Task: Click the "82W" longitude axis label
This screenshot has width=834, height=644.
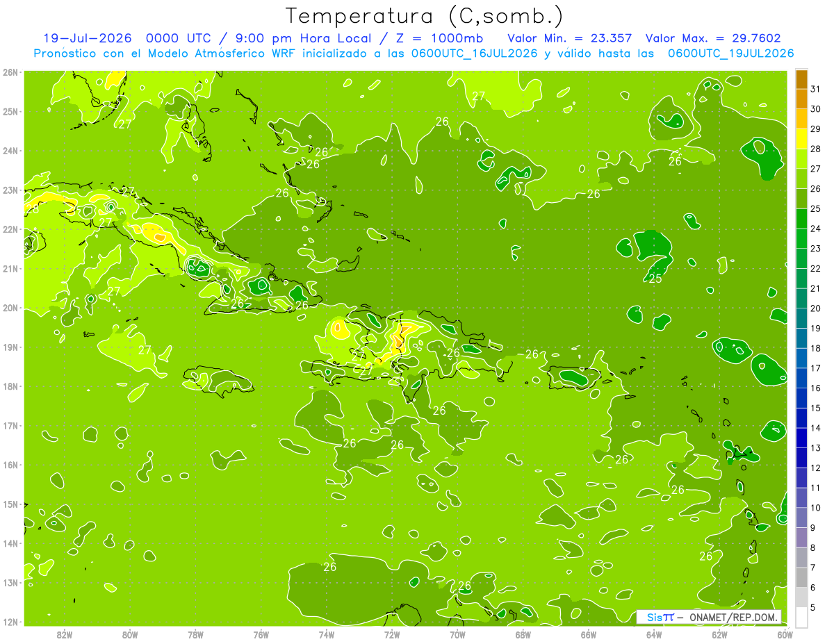Action: click(64, 634)
